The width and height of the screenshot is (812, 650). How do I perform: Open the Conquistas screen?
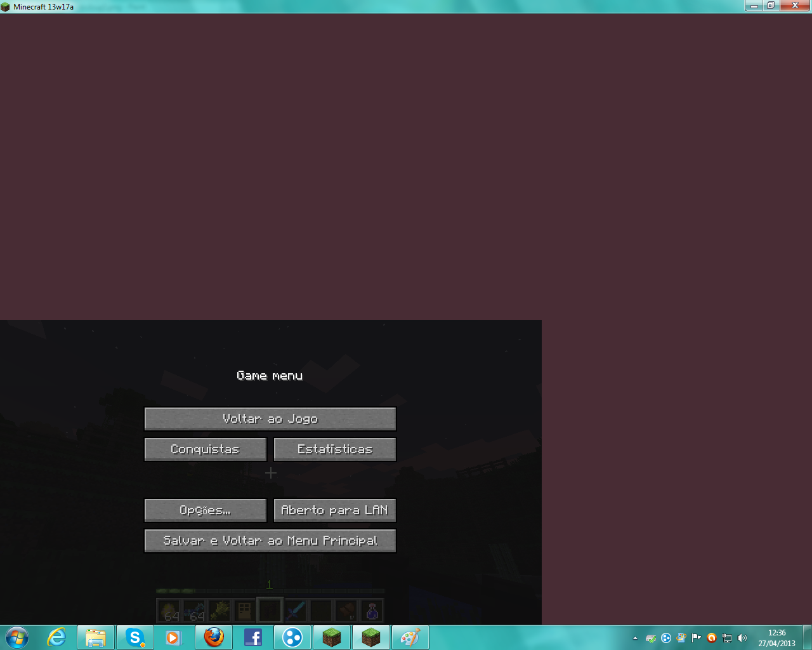206,449
